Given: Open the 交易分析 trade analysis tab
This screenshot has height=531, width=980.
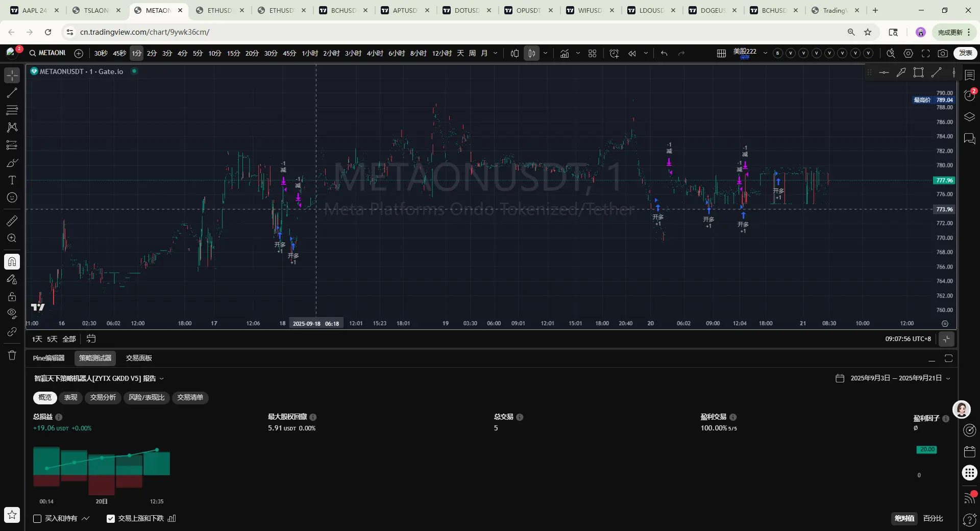Looking at the screenshot, I should pos(103,397).
